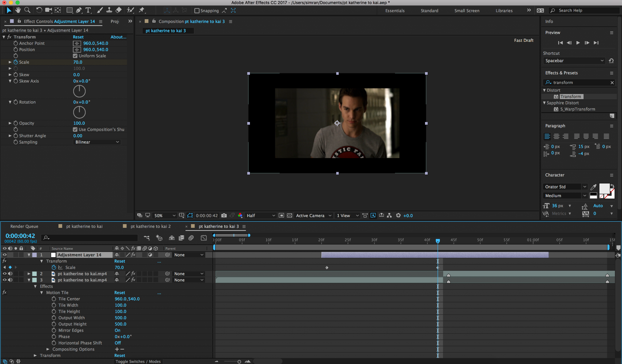The height and width of the screenshot is (364, 622).
Task: Open the Essentials workspace
Action: pyautogui.click(x=395, y=10)
